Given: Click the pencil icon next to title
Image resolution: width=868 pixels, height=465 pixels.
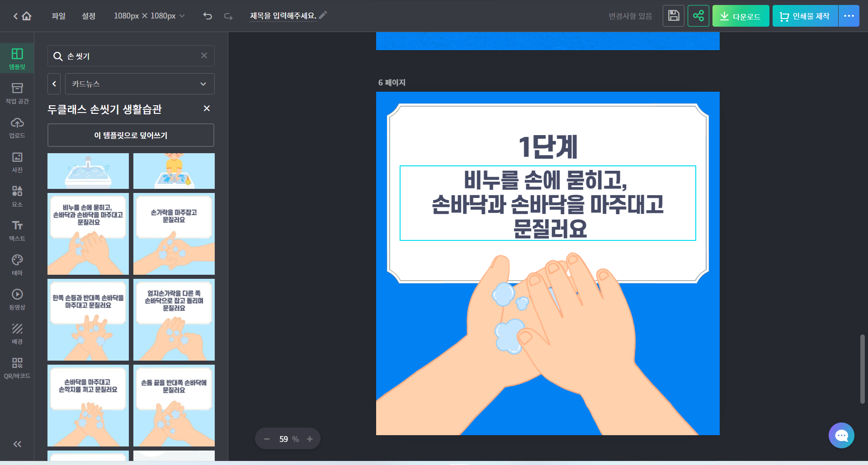Looking at the screenshot, I should 323,15.
